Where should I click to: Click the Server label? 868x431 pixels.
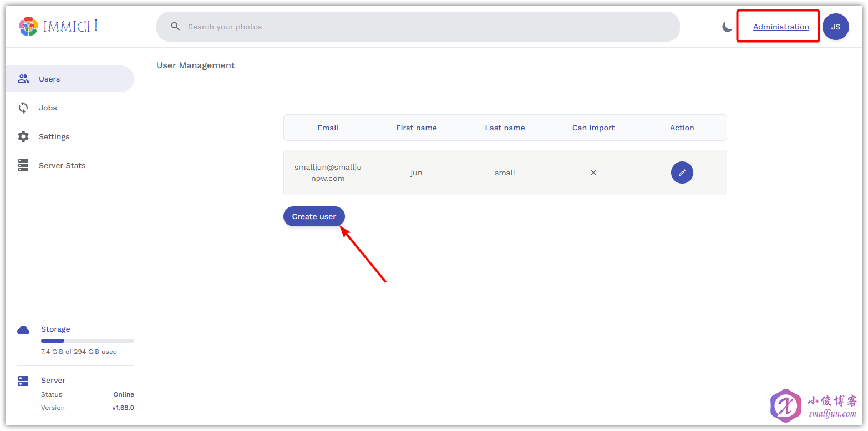tap(53, 380)
